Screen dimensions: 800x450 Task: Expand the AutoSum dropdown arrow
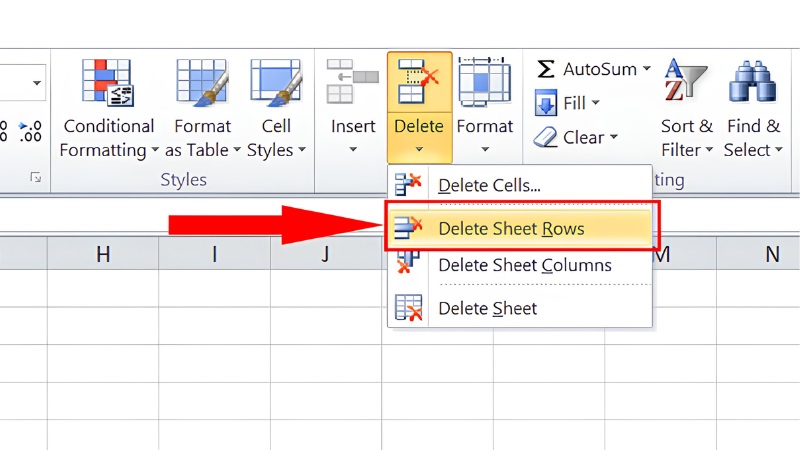pyautogui.click(x=646, y=68)
